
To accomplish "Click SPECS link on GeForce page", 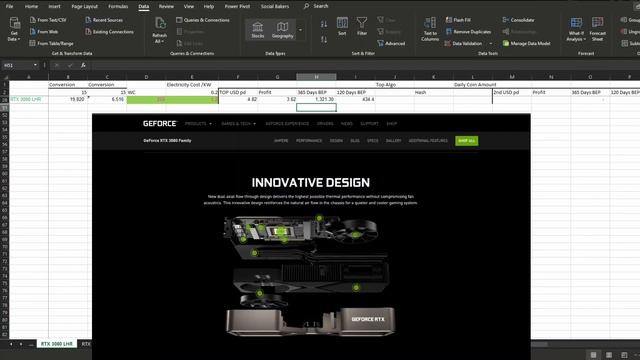I will (x=373, y=141).
